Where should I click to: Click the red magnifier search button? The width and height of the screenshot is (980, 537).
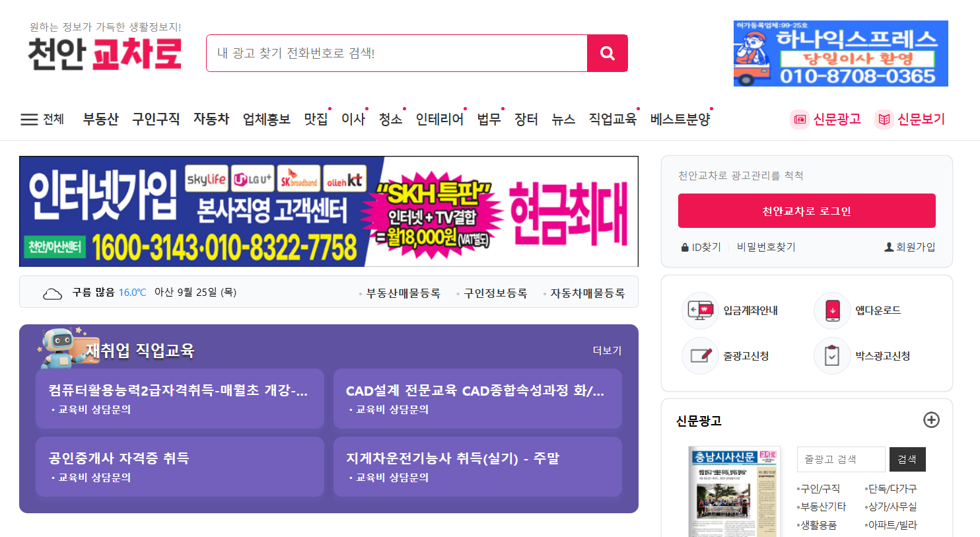[x=607, y=54]
